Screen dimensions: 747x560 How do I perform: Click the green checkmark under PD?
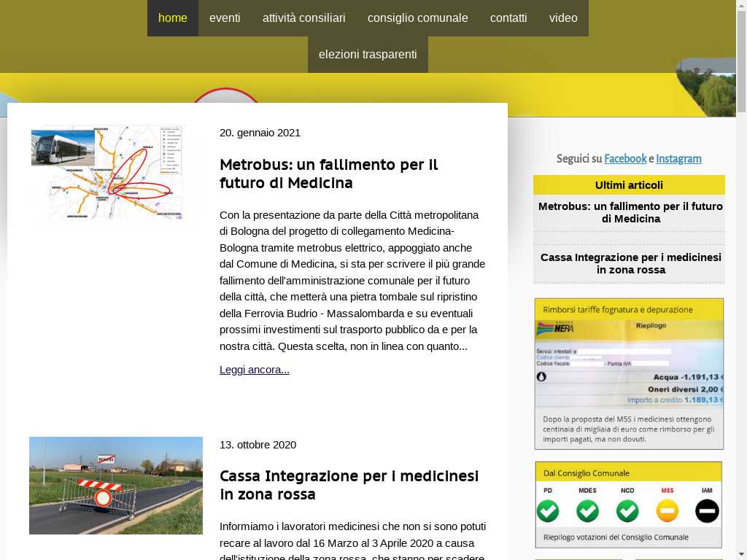coord(547,511)
